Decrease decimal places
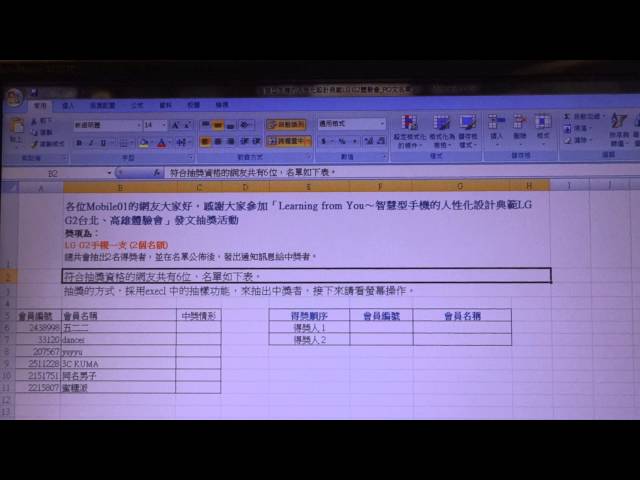This screenshot has width=640, height=480. pos(381,141)
